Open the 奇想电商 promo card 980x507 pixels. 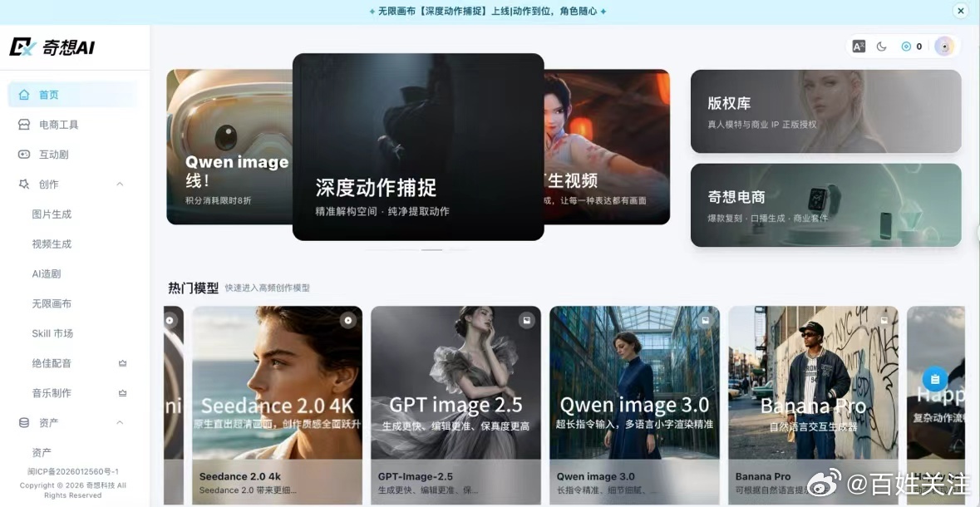[825, 205]
